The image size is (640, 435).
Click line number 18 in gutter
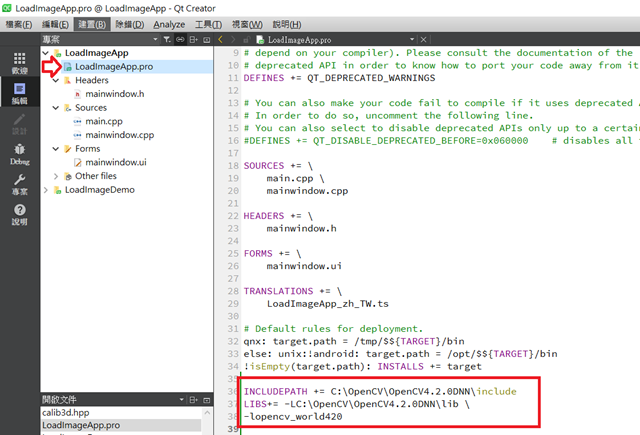point(233,166)
